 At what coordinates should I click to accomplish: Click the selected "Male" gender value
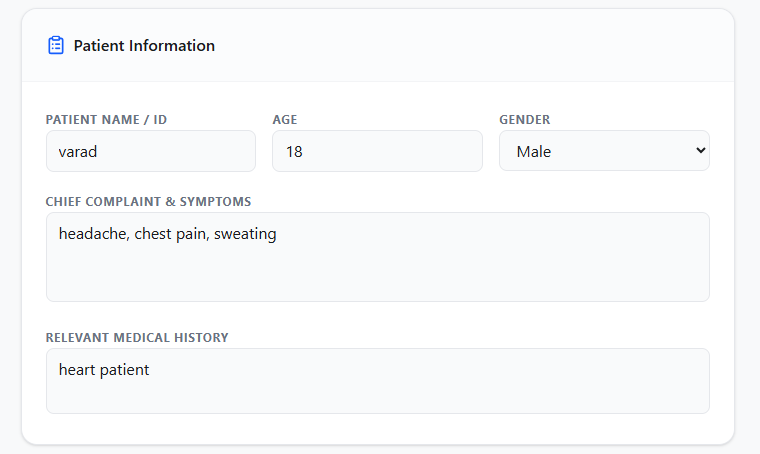534,152
